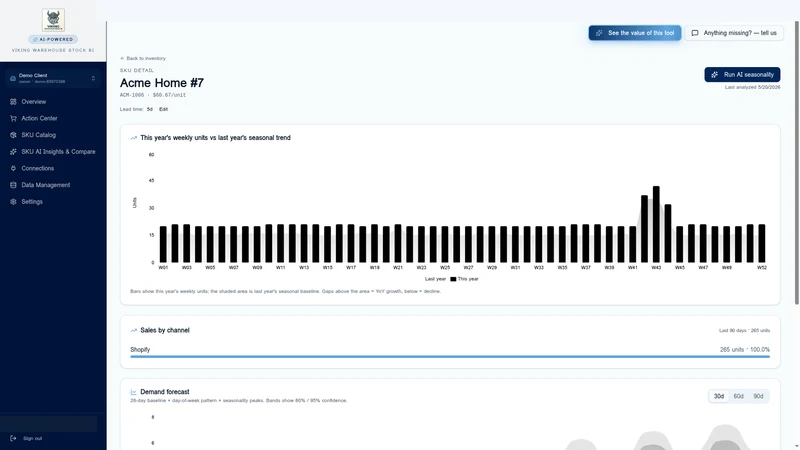This screenshot has width=800, height=450.
Task: Click Last analyzed date text
Action: click(753, 87)
